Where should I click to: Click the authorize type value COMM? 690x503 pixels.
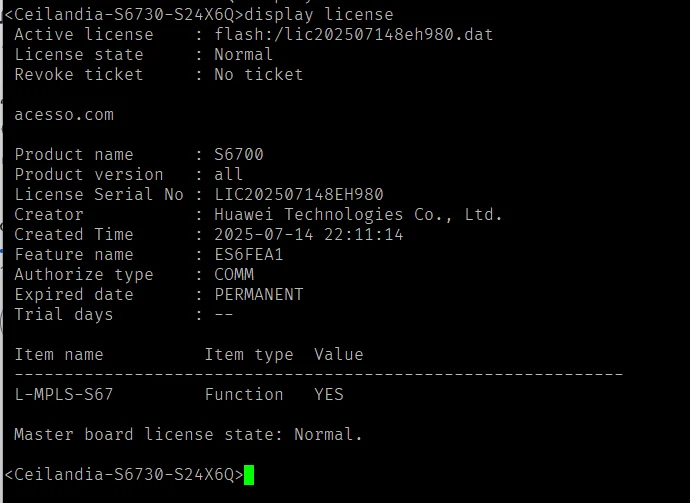point(234,275)
